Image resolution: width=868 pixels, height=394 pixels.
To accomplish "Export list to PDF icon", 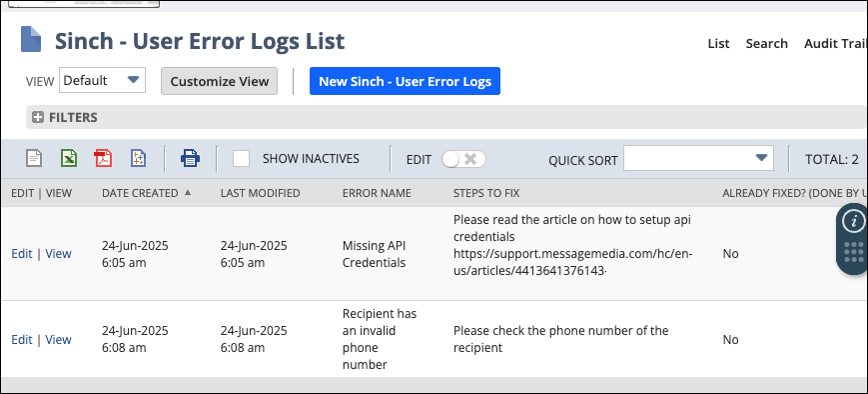I will pyautogui.click(x=103, y=158).
